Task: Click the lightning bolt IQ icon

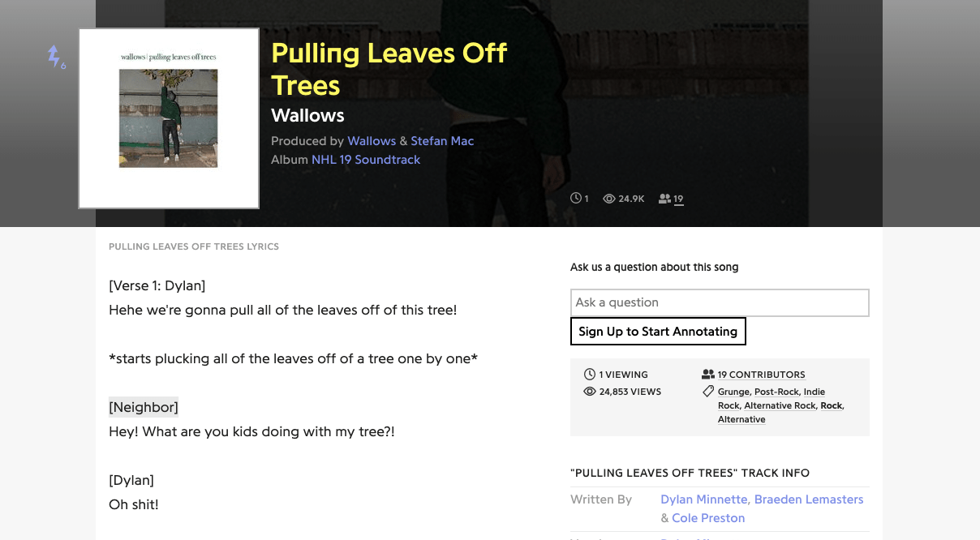Action: coord(54,58)
